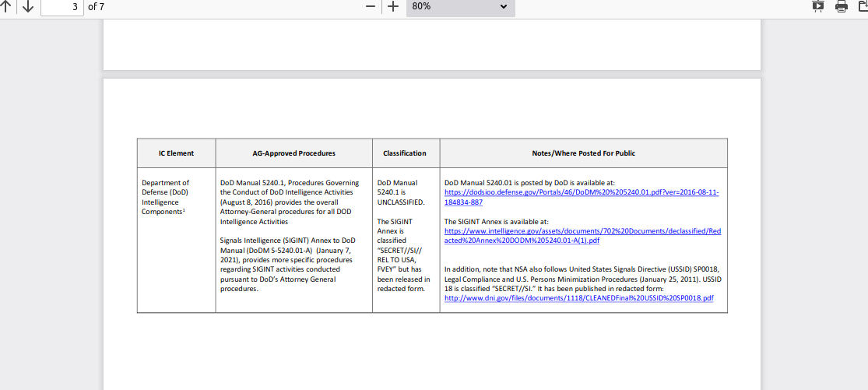Go to the previous page with up arrow
Image resolution: width=868 pixels, height=390 pixels.
5,7
